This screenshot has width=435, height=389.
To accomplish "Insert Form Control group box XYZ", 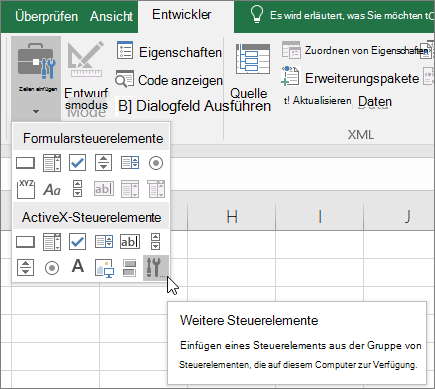I will click(26, 189).
